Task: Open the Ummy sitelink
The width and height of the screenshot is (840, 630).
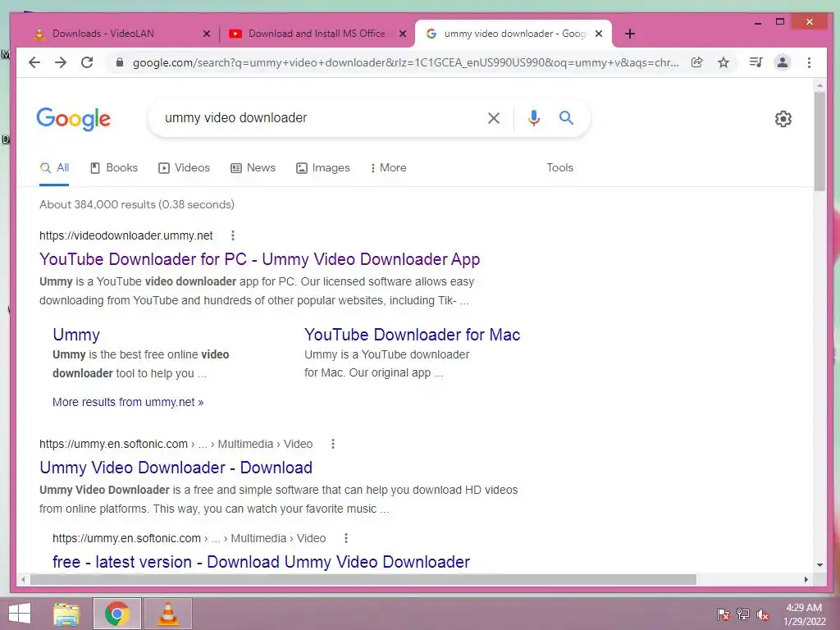Action: [x=76, y=335]
